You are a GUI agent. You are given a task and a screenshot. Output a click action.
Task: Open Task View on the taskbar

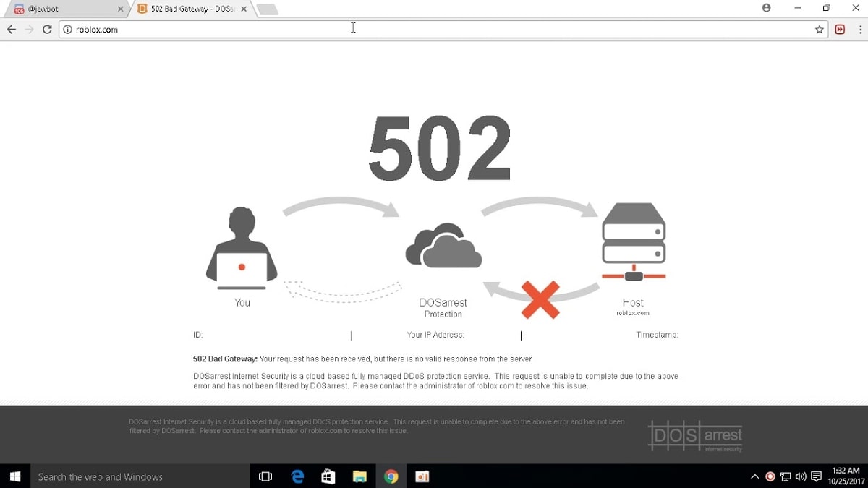[x=265, y=476]
